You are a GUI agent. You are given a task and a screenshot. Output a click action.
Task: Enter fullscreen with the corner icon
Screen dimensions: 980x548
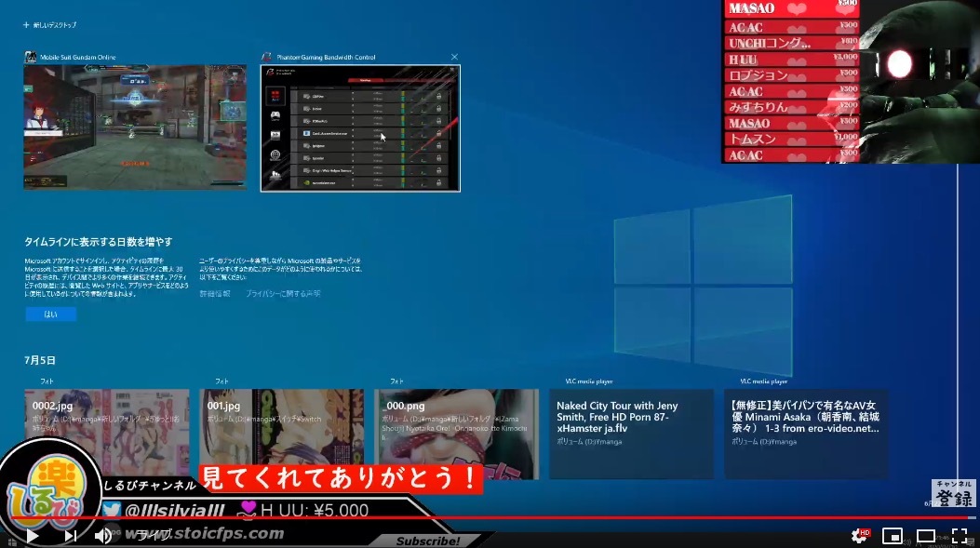tap(960, 536)
